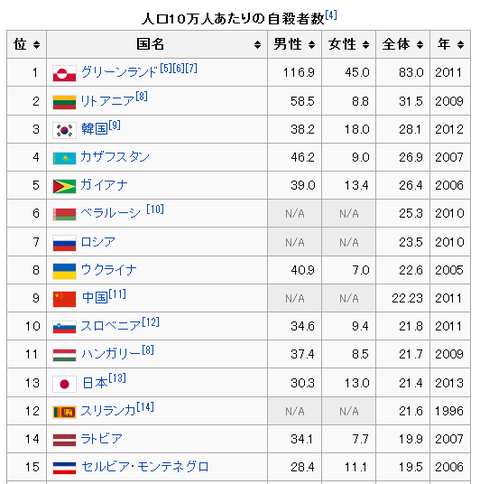Click the Serbia-Montenegro flag icon
Image resolution: width=480 pixels, height=484 pixels.
(x=64, y=468)
